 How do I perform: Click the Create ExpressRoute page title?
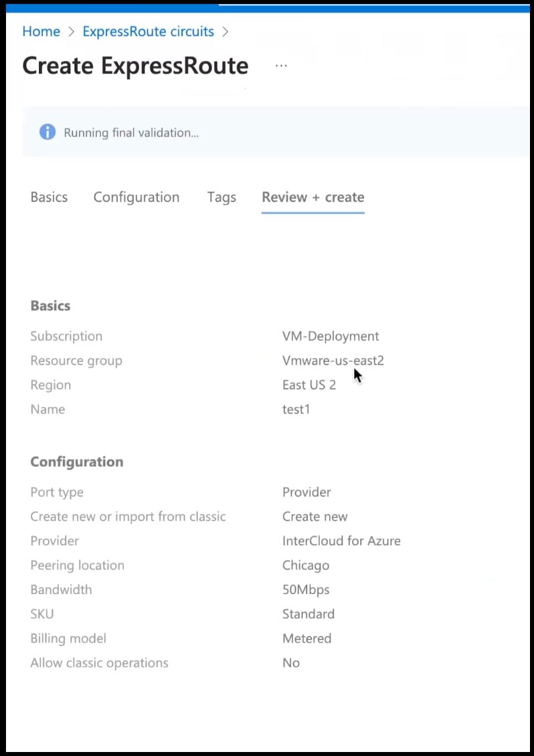point(135,65)
